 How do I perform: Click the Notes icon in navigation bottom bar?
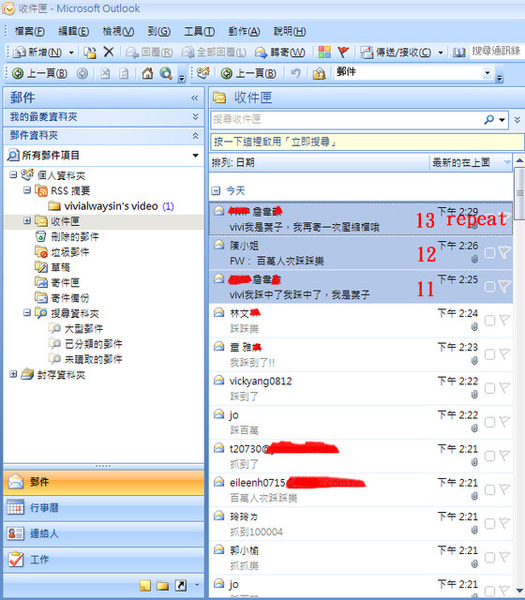pyautogui.click(x=145, y=585)
